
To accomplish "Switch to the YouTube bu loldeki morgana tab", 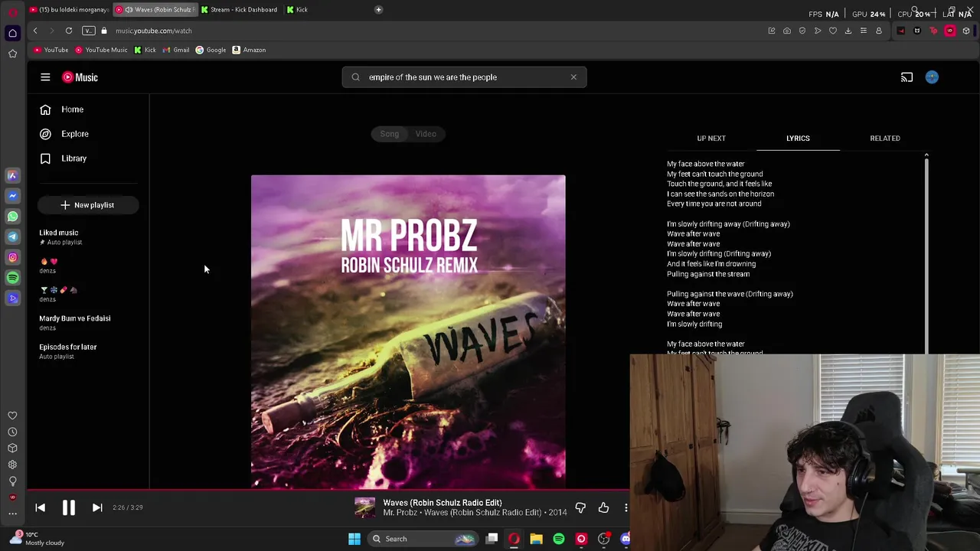I will click(69, 10).
